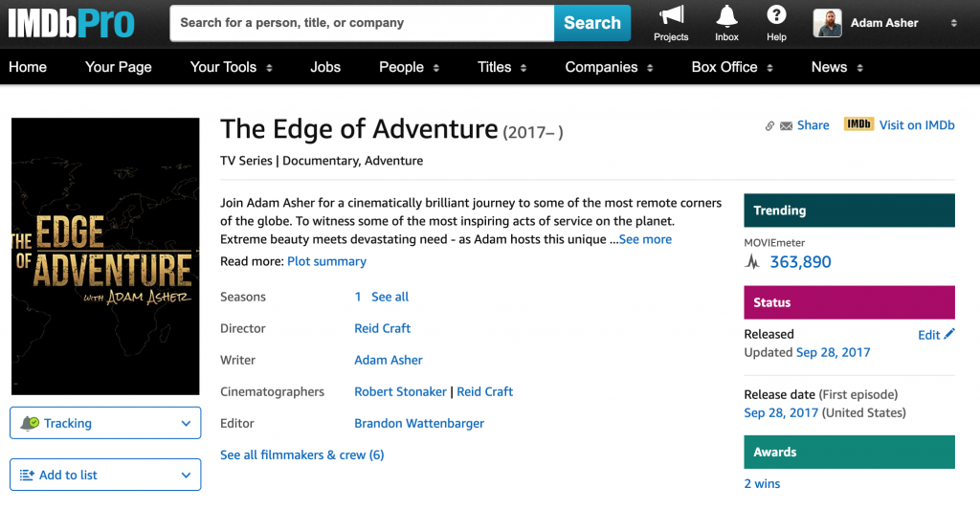Open the Inbox bell icon
Image resolution: width=980 pixels, height=510 pixels.
coord(726,15)
